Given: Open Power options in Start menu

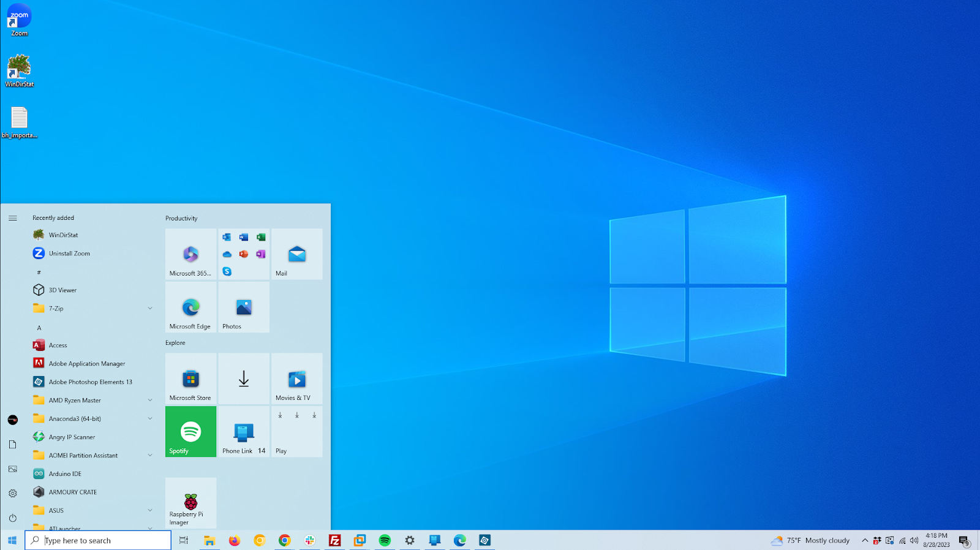Looking at the screenshot, I should (x=13, y=518).
